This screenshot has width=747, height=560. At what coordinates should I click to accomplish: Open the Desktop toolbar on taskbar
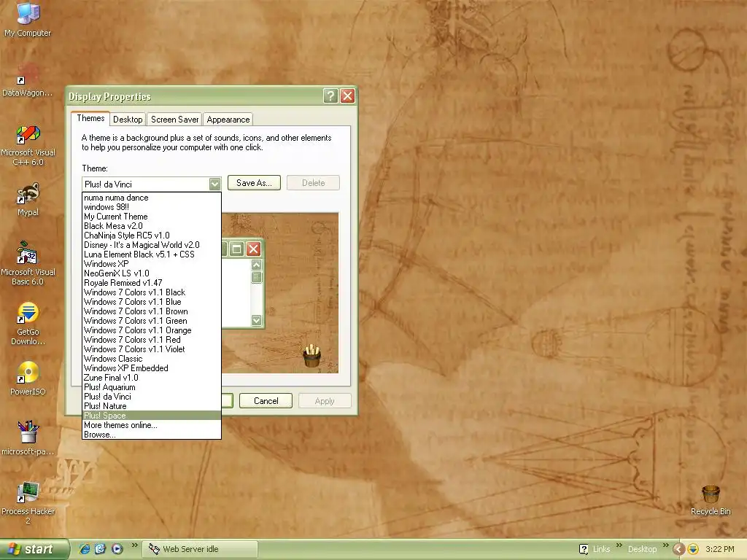[x=642, y=549]
